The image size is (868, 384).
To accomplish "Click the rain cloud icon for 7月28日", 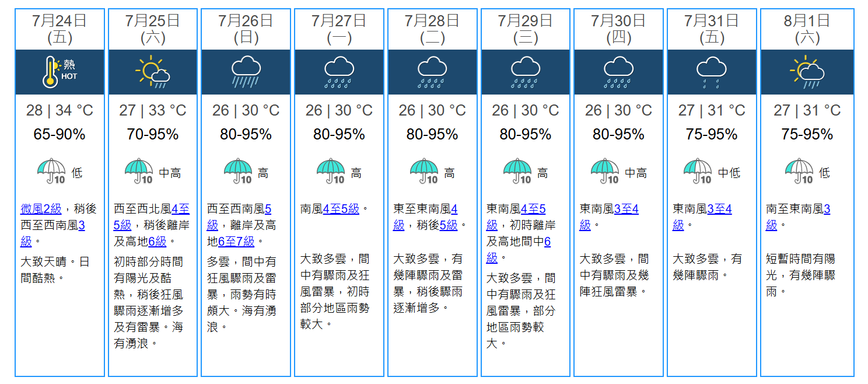I will point(432,72).
